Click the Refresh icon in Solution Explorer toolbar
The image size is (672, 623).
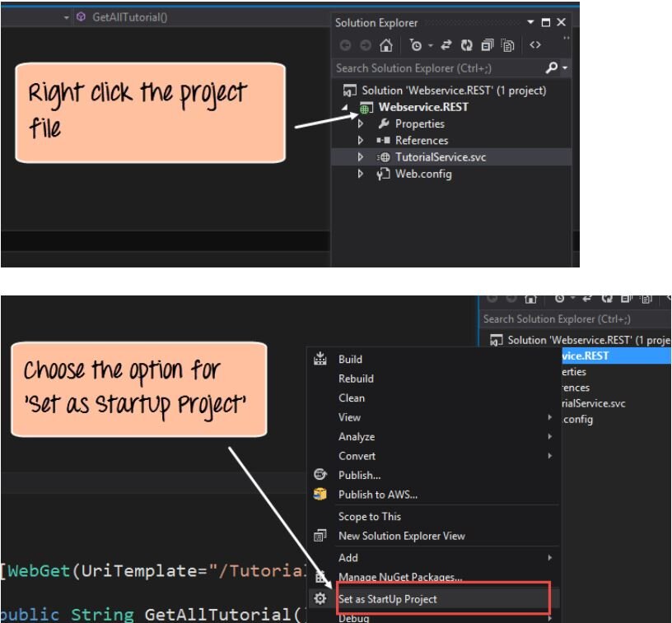466,45
